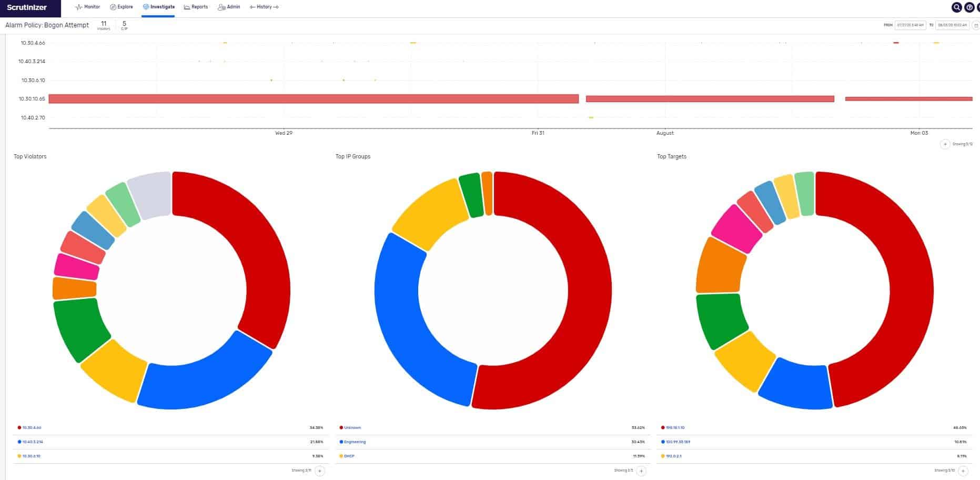Image resolution: width=980 pixels, height=480 pixels.
Task: Click the calendar icon beside the date range
Action: click(976, 25)
